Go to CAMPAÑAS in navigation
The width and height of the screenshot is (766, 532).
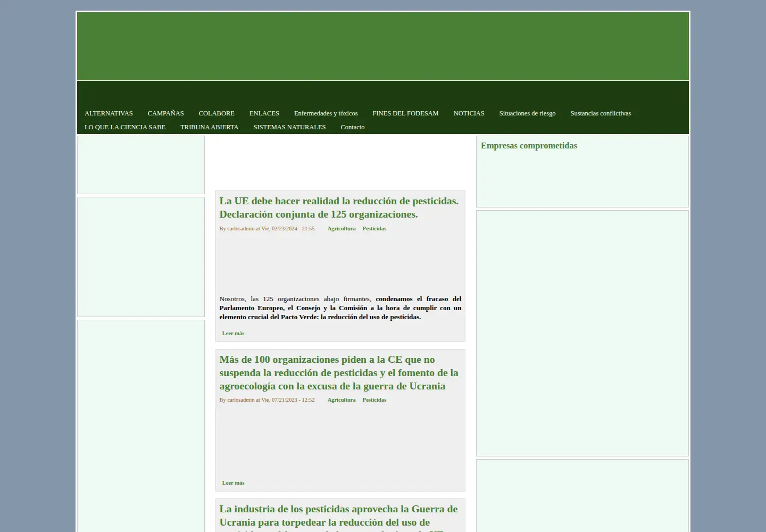click(x=165, y=113)
